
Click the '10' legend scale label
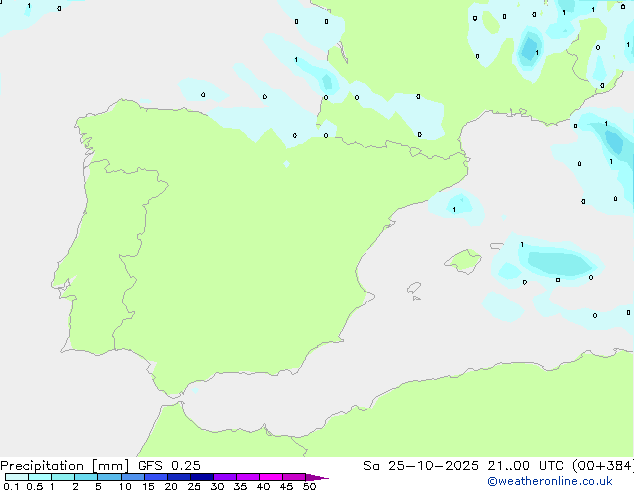pos(125,486)
